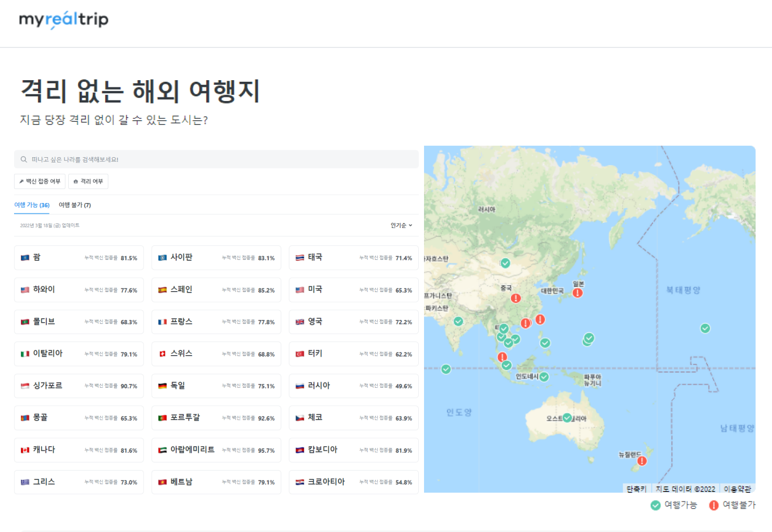Select the 여행 가능 (36) tab
This screenshot has width=772, height=532.
click(x=32, y=205)
